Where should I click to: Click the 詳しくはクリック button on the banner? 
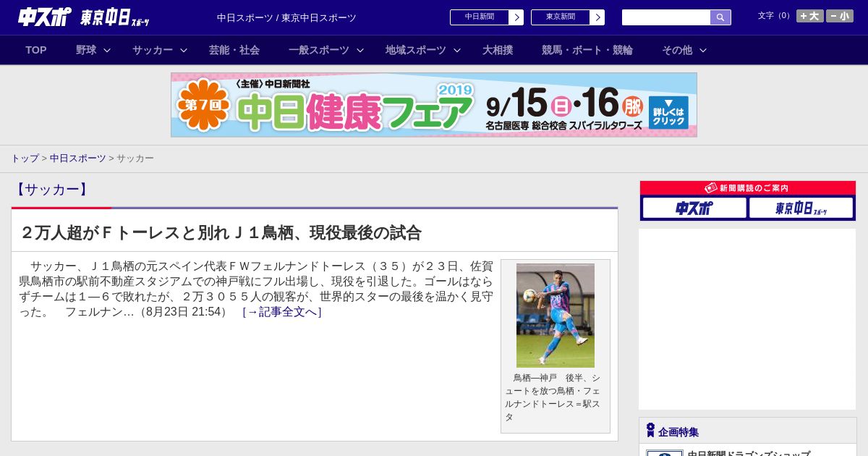(668, 113)
